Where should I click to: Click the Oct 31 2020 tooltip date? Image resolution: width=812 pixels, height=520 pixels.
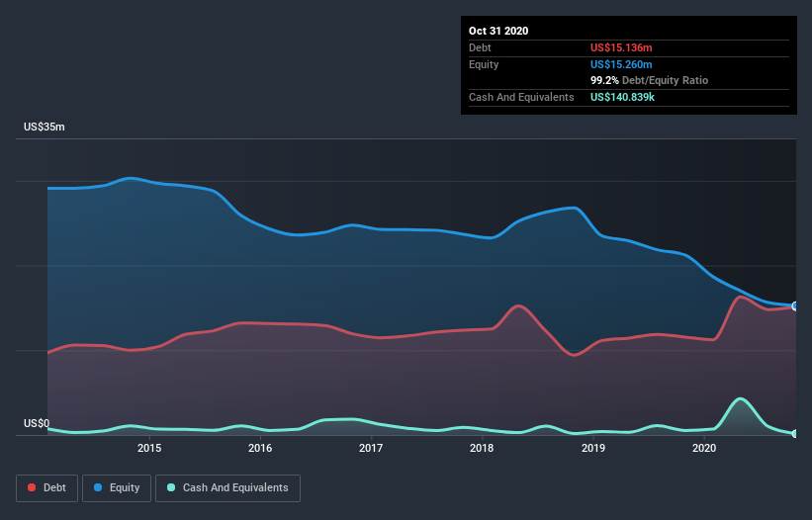498,31
